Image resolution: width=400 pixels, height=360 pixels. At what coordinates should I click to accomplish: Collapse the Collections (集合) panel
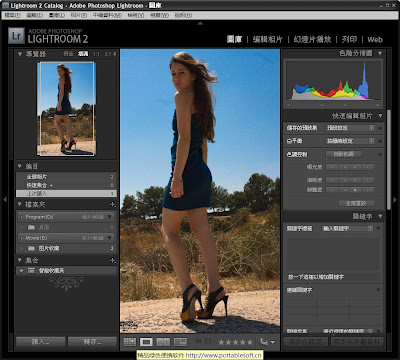[20, 260]
